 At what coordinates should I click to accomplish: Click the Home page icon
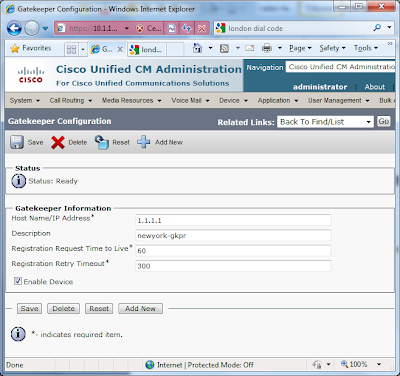[x=198, y=49]
